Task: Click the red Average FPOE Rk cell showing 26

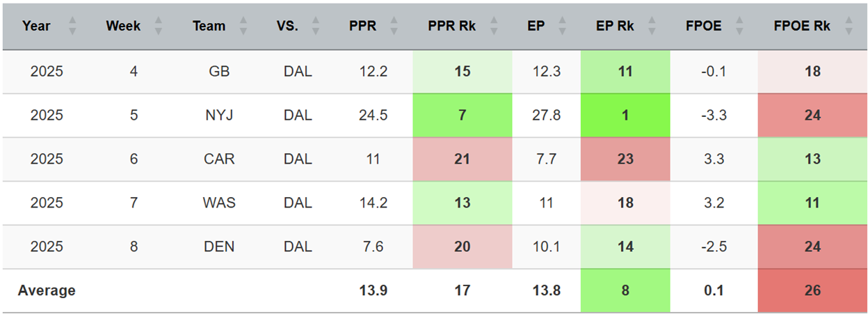Action: coord(812,290)
